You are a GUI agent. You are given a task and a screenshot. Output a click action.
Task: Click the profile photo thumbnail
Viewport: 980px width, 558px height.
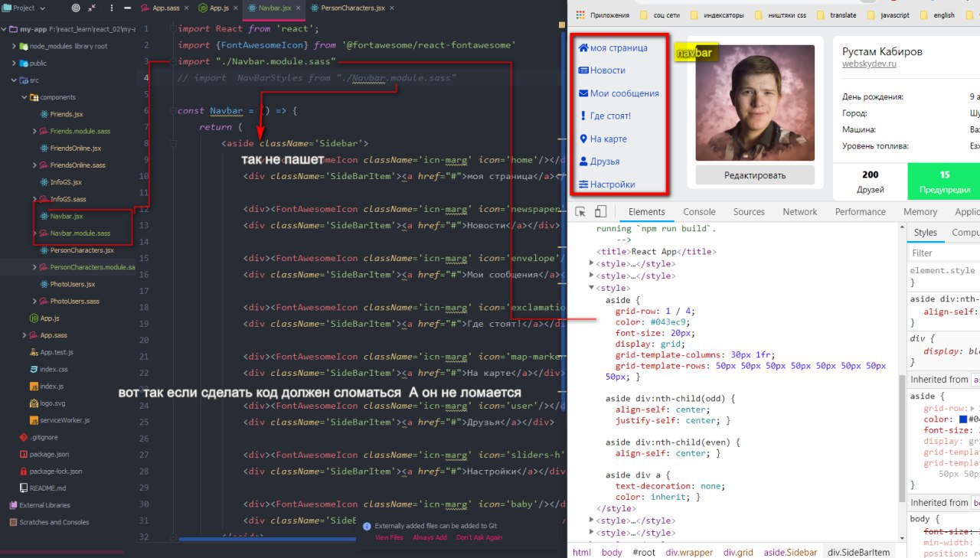point(755,102)
